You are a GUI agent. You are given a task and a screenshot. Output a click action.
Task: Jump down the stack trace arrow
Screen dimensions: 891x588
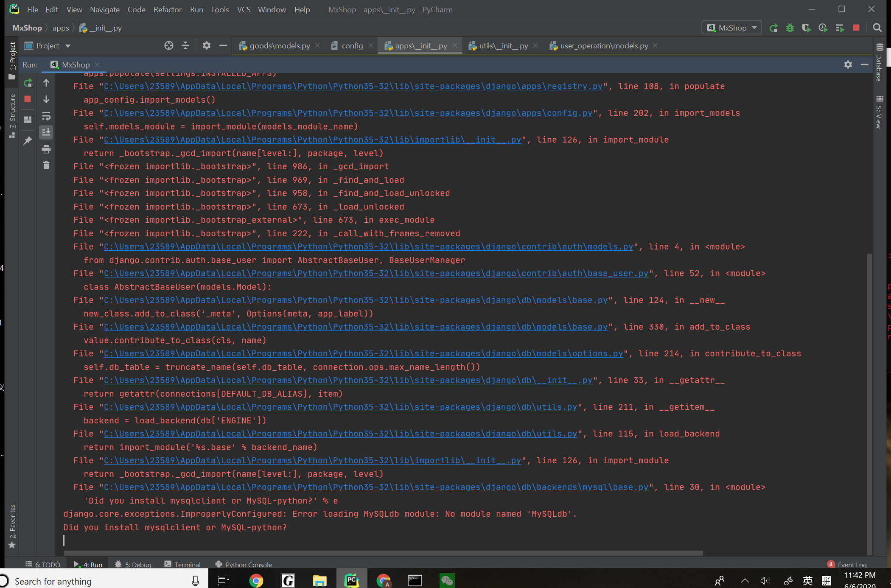click(x=46, y=99)
